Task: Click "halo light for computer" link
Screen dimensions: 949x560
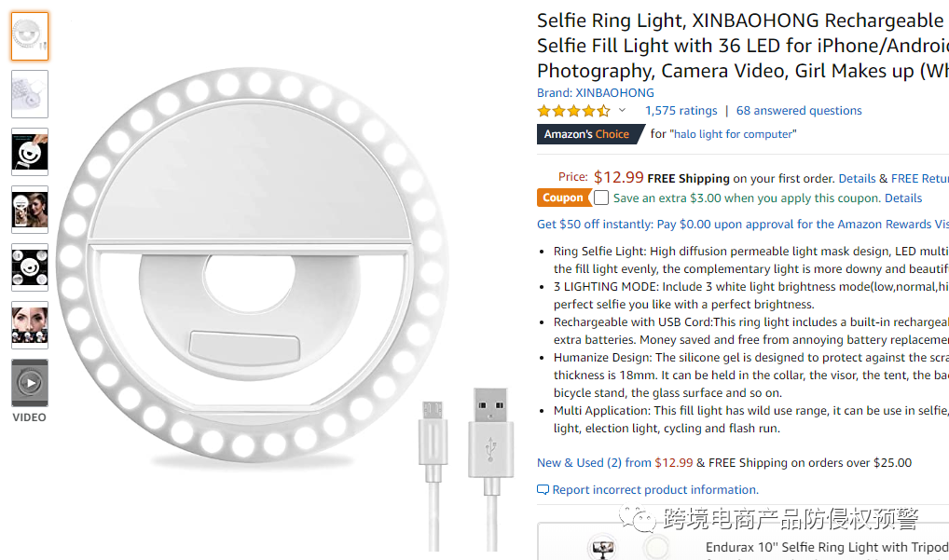Action: [x=733, y=134]
